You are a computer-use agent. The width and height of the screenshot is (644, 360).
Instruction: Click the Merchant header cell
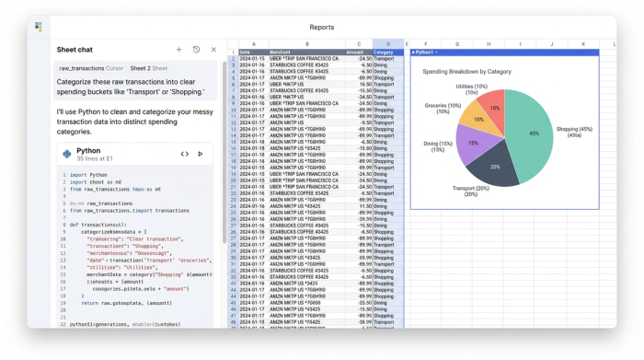(x=306, y=52)
